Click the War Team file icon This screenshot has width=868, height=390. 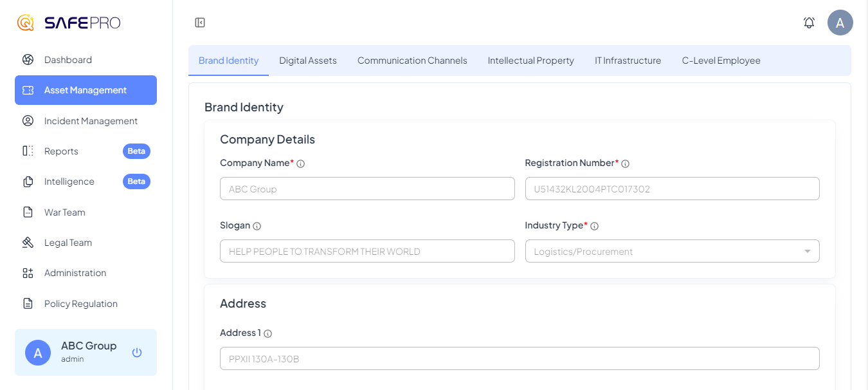click(28, 212)
